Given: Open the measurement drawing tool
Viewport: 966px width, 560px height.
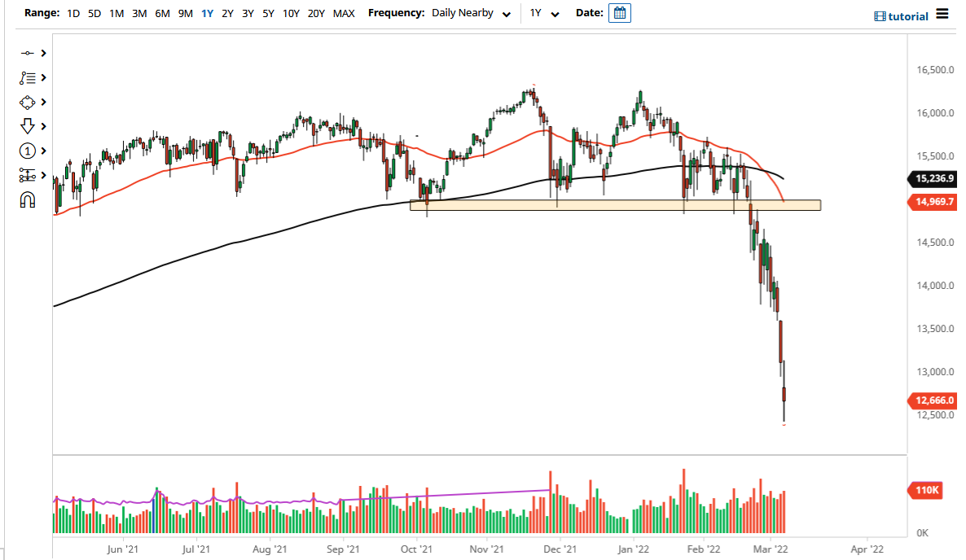Looking at the screenshot, I should coord(27,175).
